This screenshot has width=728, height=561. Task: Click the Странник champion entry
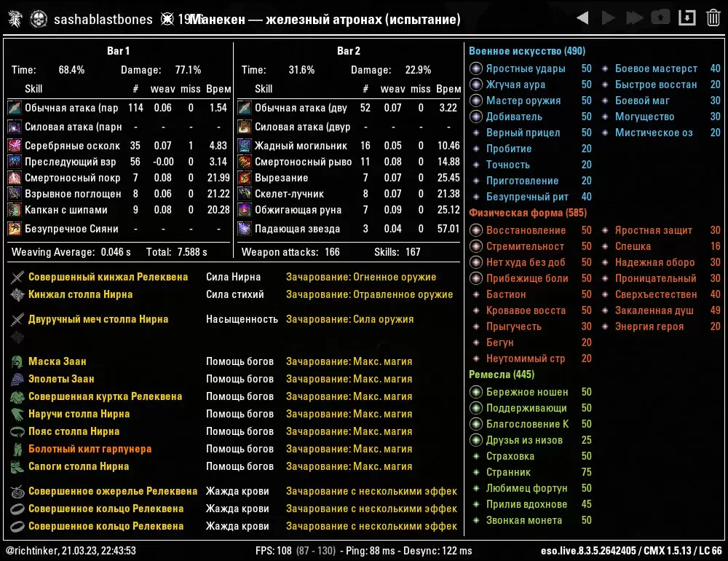coord(531,472)
